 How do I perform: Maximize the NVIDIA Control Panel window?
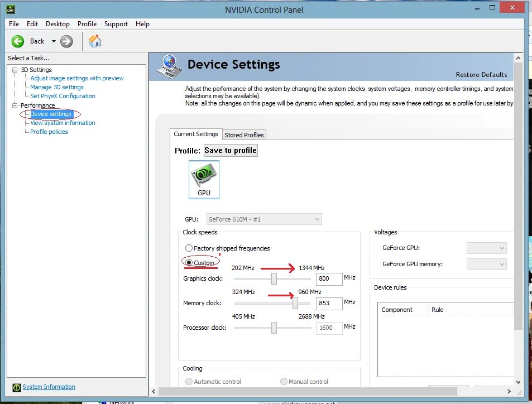(x=492, y=7)
